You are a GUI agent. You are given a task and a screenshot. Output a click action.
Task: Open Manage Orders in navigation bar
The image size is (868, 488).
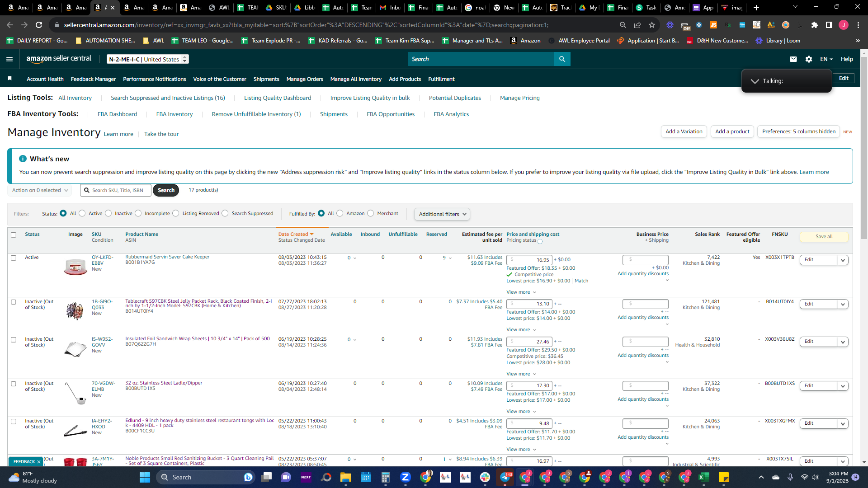pos(305,79)
